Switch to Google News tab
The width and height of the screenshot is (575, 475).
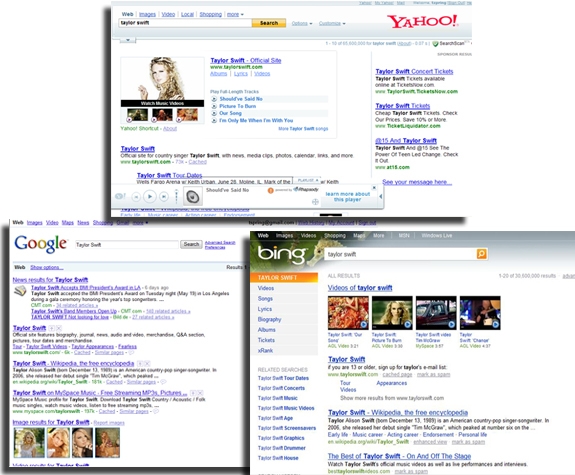83,223
